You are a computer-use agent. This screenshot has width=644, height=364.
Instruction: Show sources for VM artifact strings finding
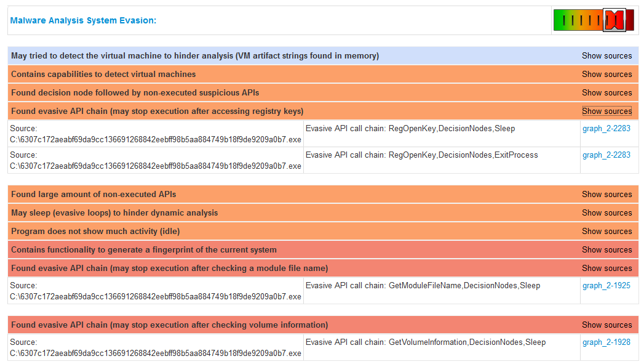click(606, 55)
